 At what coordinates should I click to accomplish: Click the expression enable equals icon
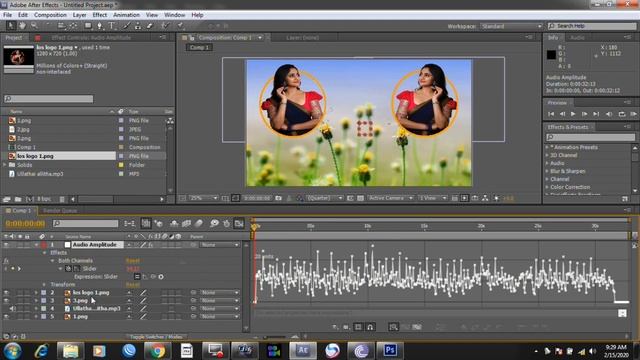[138, 276]
